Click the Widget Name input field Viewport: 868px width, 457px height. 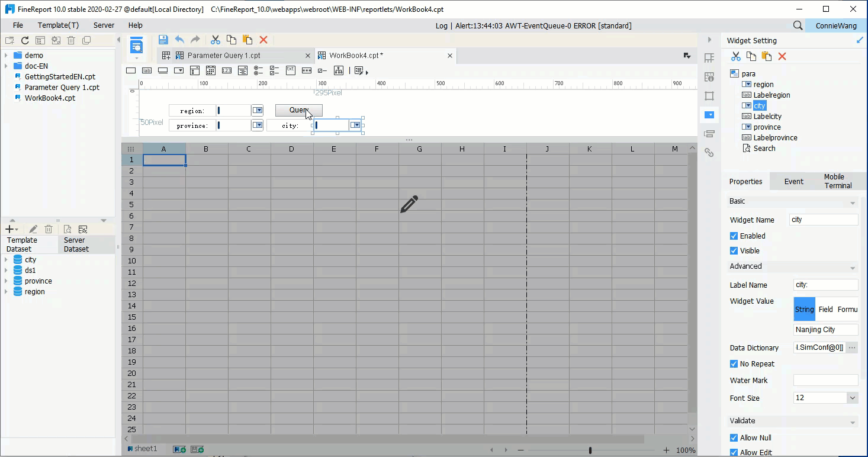(824, 220)
